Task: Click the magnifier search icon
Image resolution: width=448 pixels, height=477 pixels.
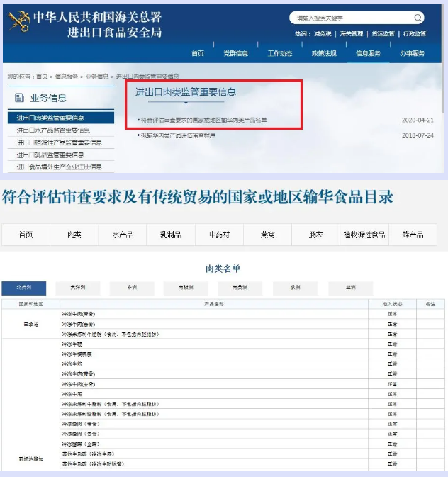Action: coord(418,18)
